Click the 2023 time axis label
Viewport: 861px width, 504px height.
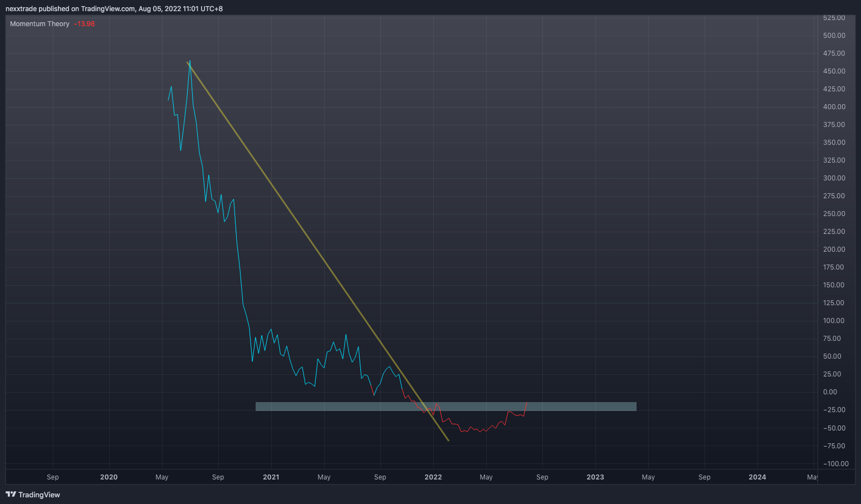click(x=595, y=477)
